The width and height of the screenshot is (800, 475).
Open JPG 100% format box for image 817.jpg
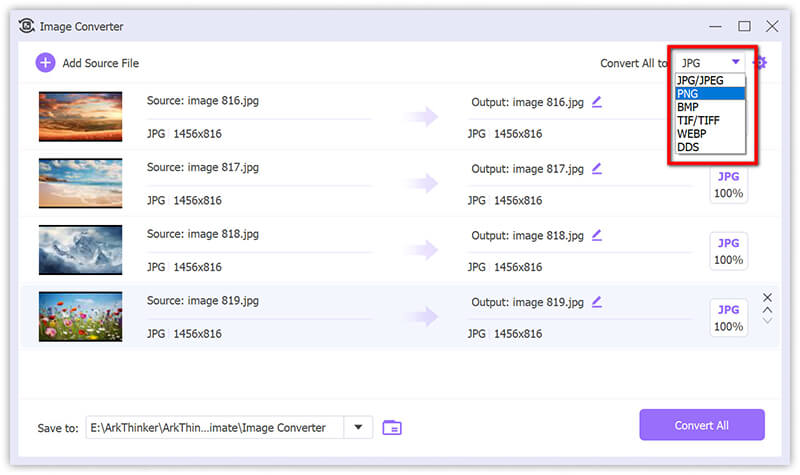tap(729, 185)
